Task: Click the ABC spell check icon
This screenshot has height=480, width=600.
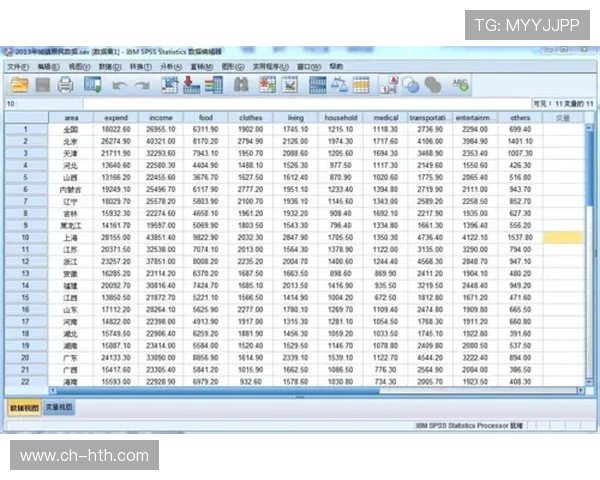Action: (x=462, y=85)
